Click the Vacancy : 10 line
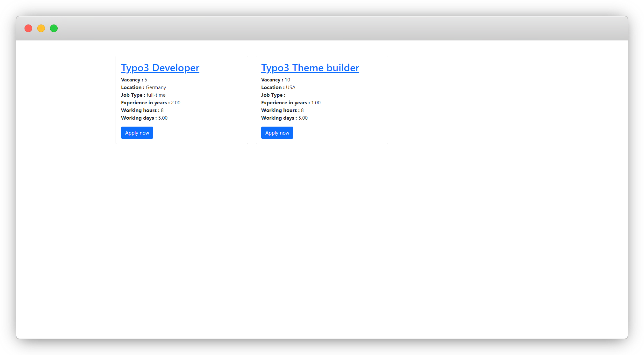 coord(275,80)
